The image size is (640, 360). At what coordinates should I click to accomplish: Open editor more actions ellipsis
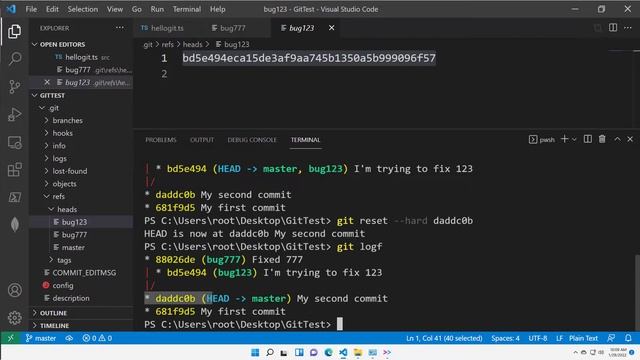click(x=628, y=28)
